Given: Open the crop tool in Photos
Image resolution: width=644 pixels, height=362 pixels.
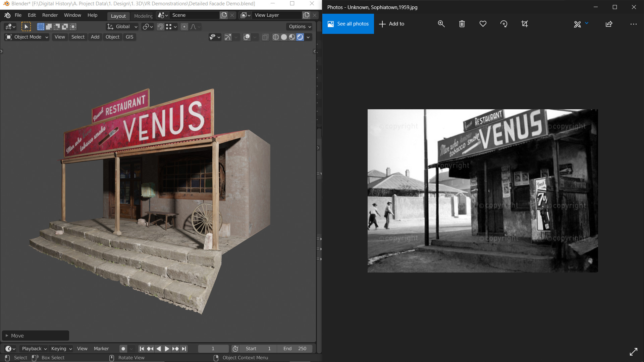Looking at the screenshot, I should point(525,24).
